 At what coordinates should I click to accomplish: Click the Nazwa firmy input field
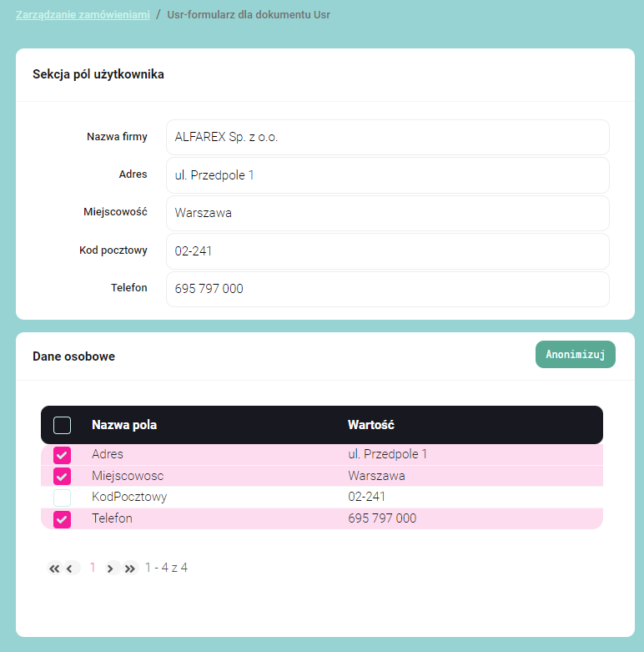pos(387,137)
